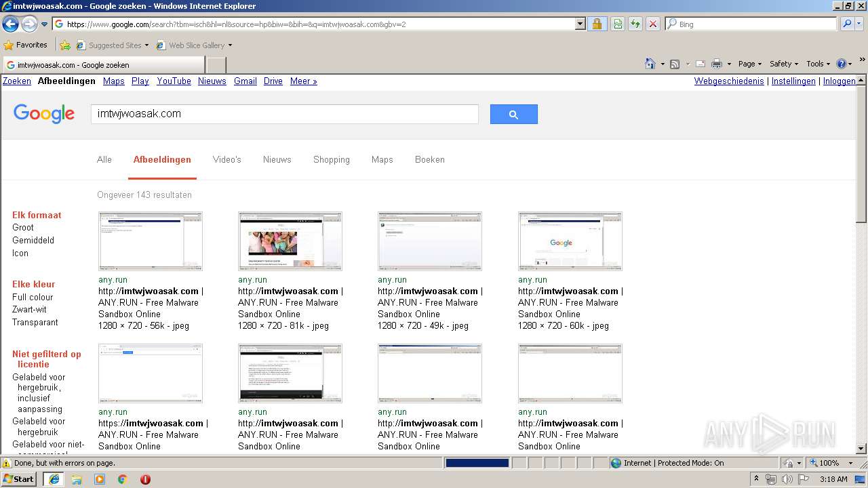Select the imtwjwoasak.com - Google zoeken tab
The height and width of the screenshot is (488, 868).
coord(103,65)
